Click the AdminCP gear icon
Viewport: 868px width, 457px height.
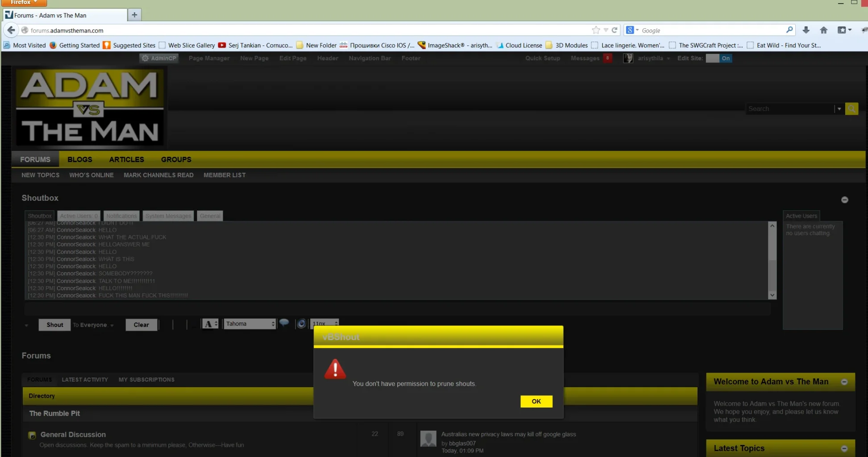[x=145, y=58]
